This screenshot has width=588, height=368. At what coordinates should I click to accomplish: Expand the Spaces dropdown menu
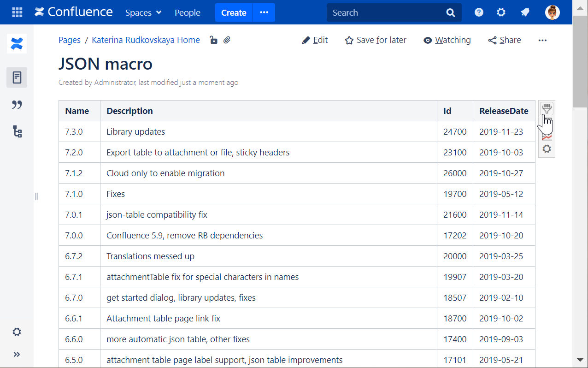click(143, 12)
